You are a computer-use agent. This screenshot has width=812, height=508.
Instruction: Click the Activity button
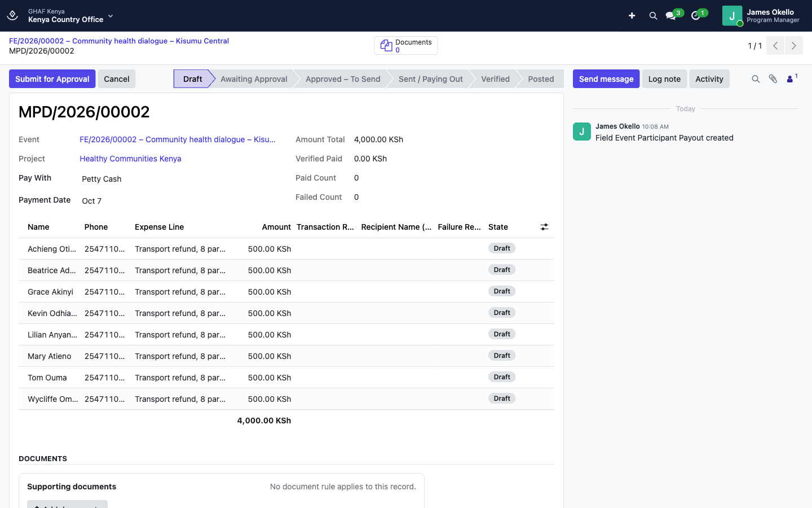coord(709,79)
